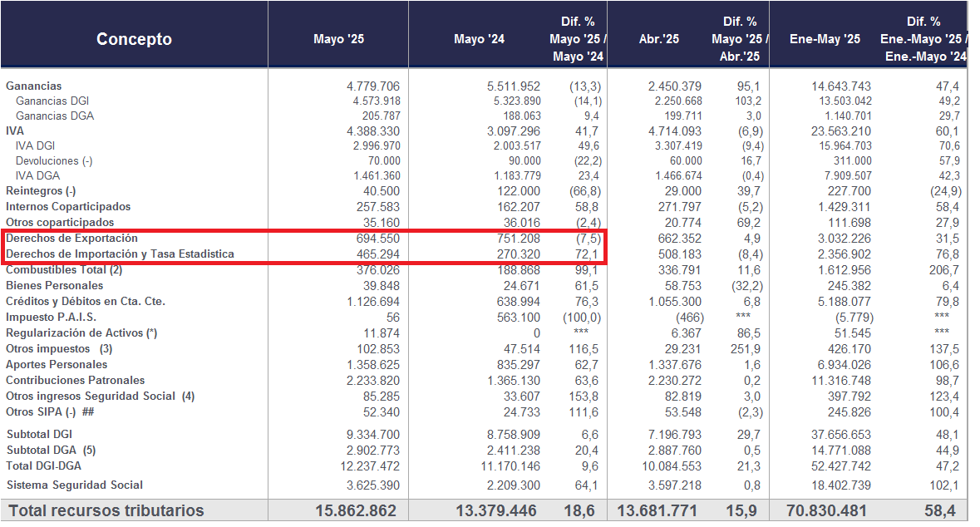Click the Impuesto P.A.I.S. Mayo '24 value 563.100
Viewport: 980px width, 527px height.
tap(519, 318)
